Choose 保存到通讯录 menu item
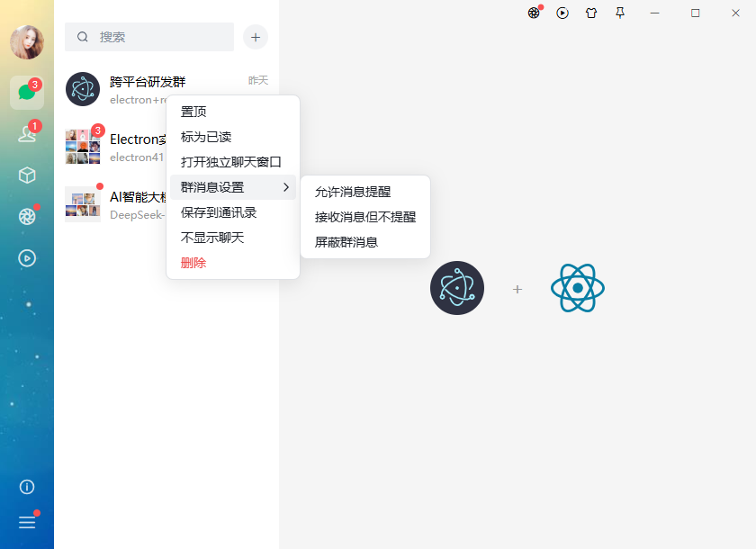Screen dimensions: 756x549 coord(233,212)
